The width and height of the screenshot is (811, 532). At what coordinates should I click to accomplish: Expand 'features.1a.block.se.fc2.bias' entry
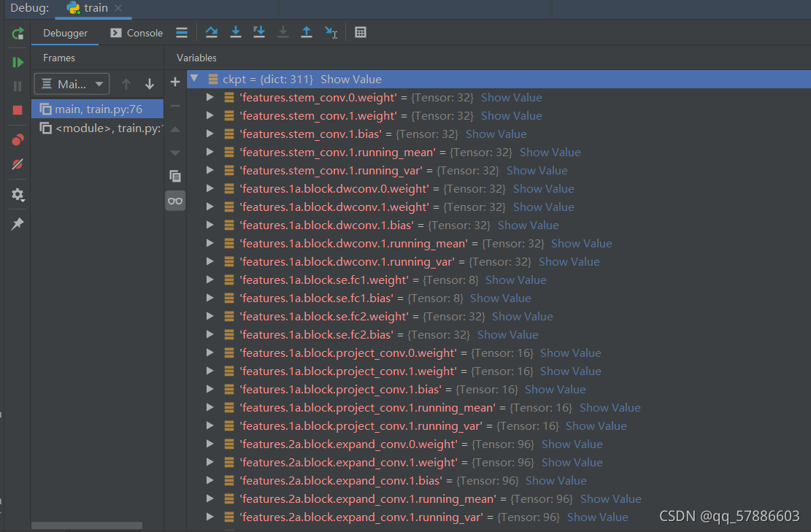point(210,334)
